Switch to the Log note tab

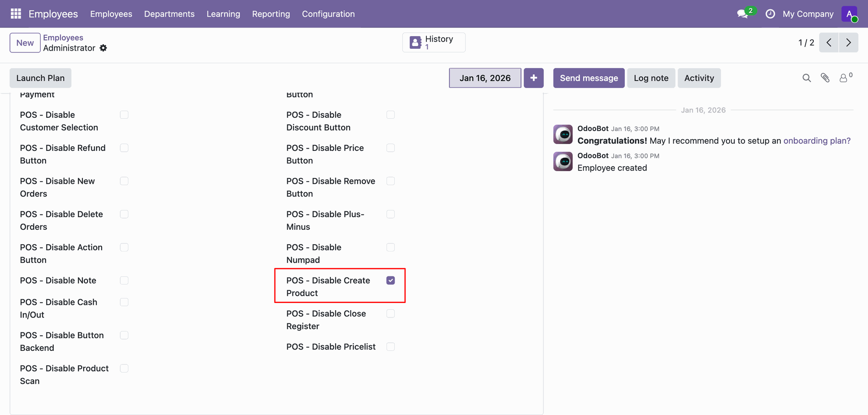tap(651, 78)
